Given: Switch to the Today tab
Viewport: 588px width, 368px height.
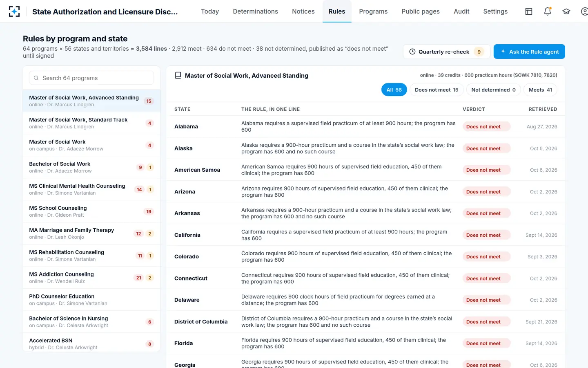Looking at the screenshot, I should [x=210, y=11].
